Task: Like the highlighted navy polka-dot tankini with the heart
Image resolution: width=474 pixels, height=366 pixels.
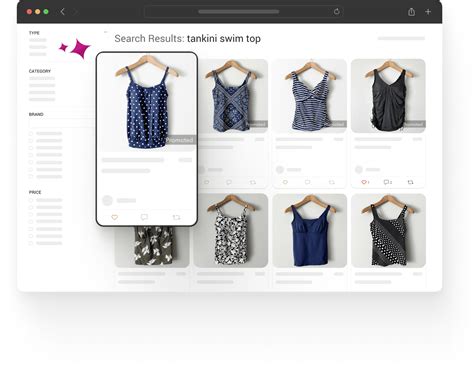Action: tap(114, 217)
